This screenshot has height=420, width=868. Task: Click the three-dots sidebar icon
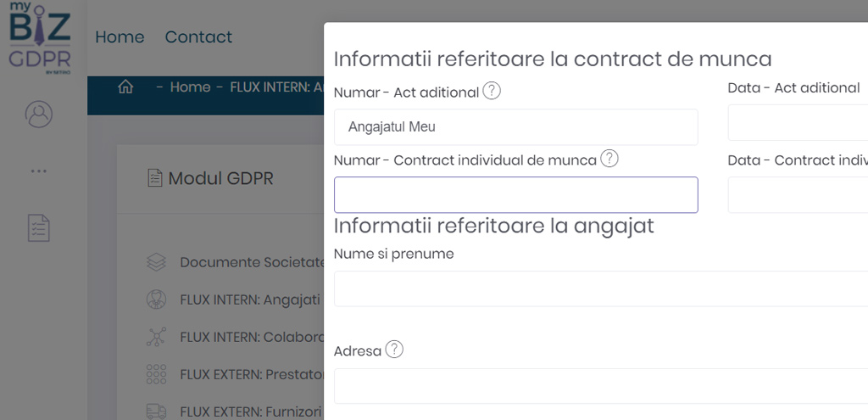pos(39,171)
